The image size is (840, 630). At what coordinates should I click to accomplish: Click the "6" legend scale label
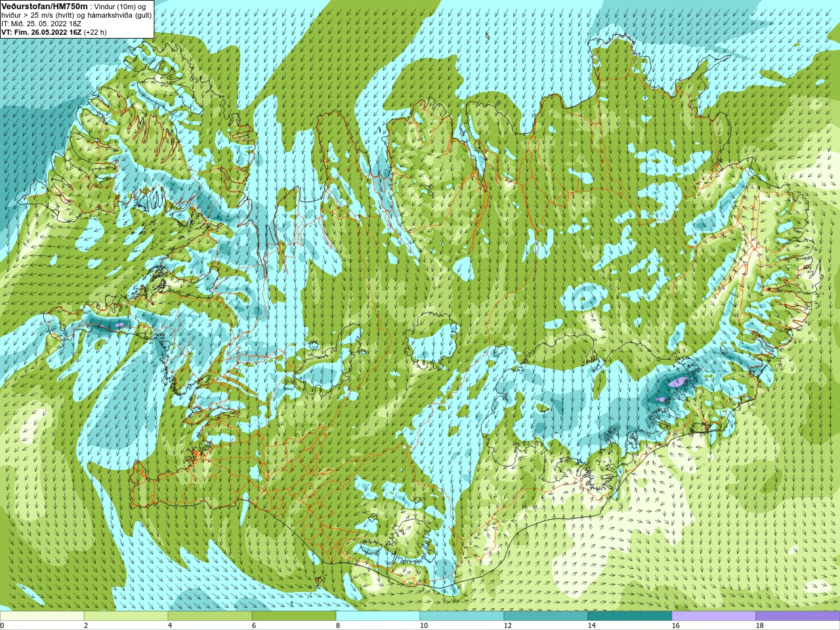(254, 625)
